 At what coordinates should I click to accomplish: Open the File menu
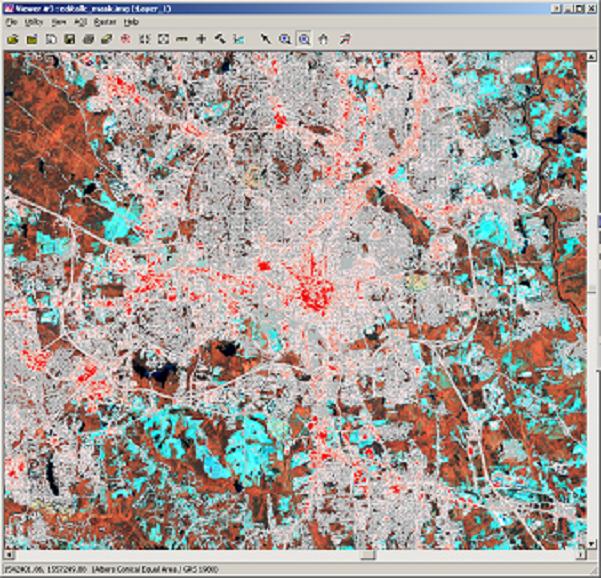pyautogui.click(x=11, y=22)
